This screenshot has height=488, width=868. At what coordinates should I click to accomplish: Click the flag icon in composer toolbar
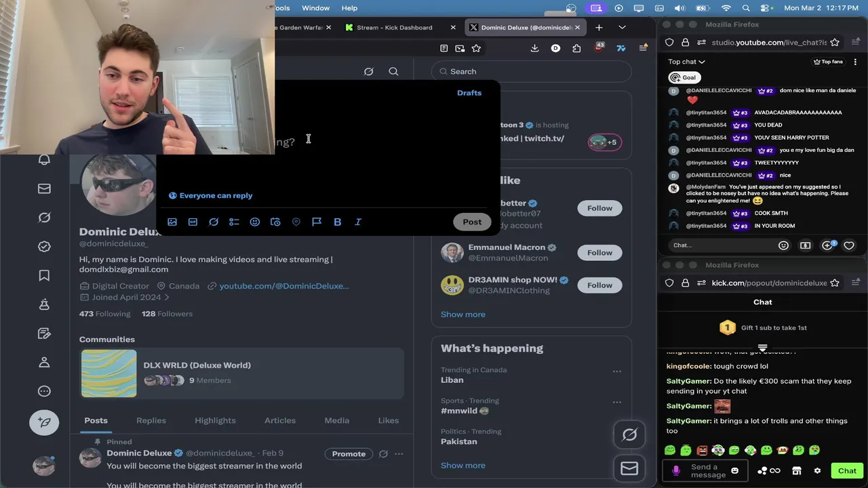[x=317, y=222]
